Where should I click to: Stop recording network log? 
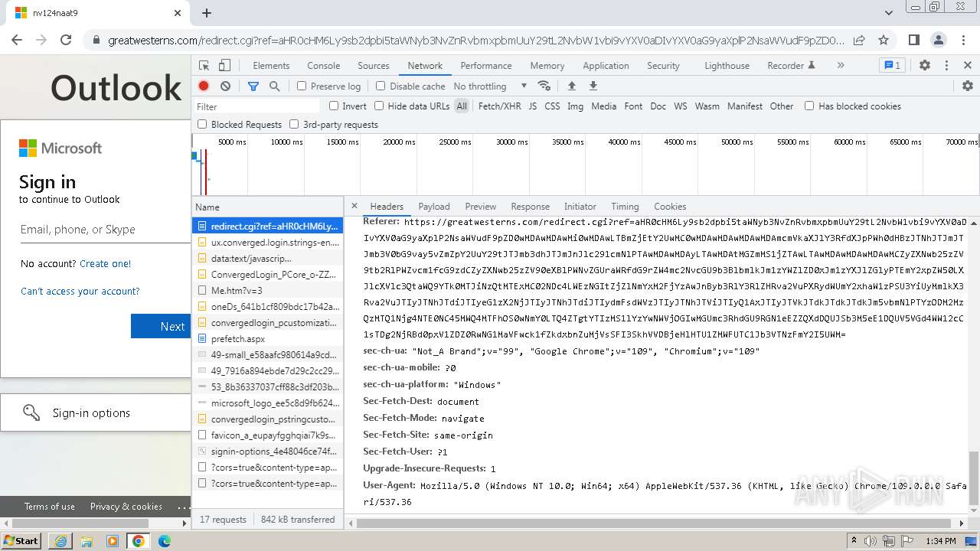204,86
